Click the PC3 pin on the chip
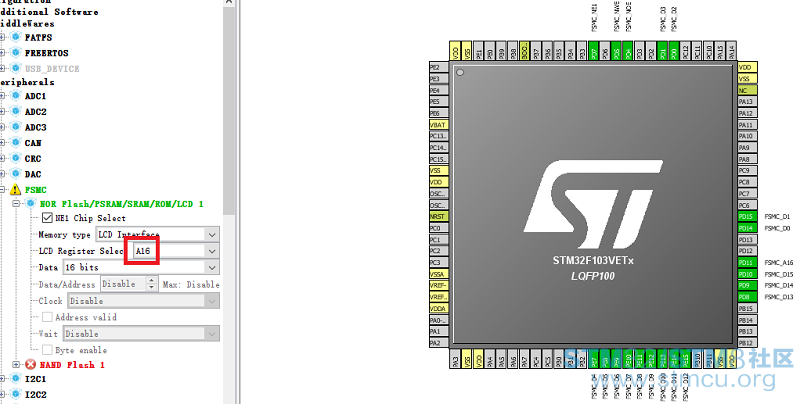 [x=439, y=262]
